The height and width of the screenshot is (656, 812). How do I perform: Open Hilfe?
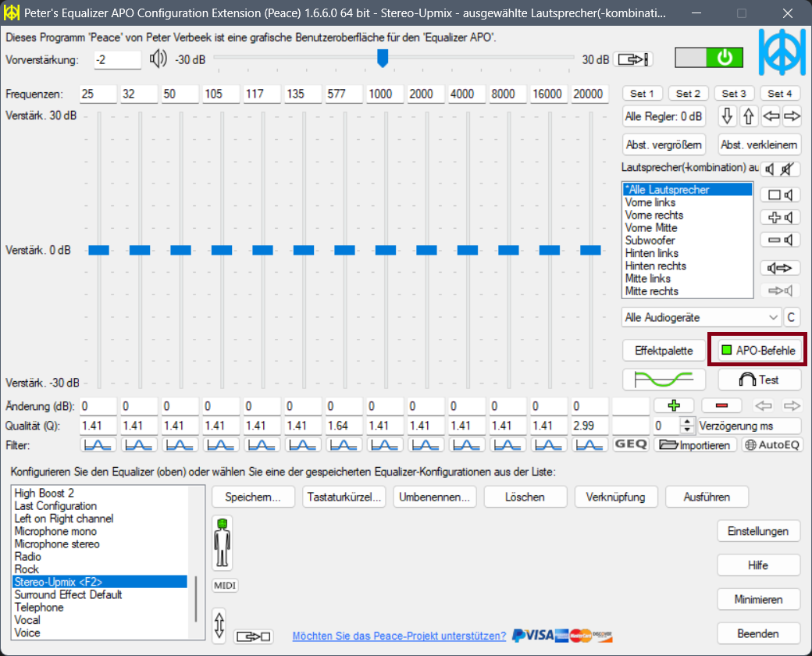[759, 565]
